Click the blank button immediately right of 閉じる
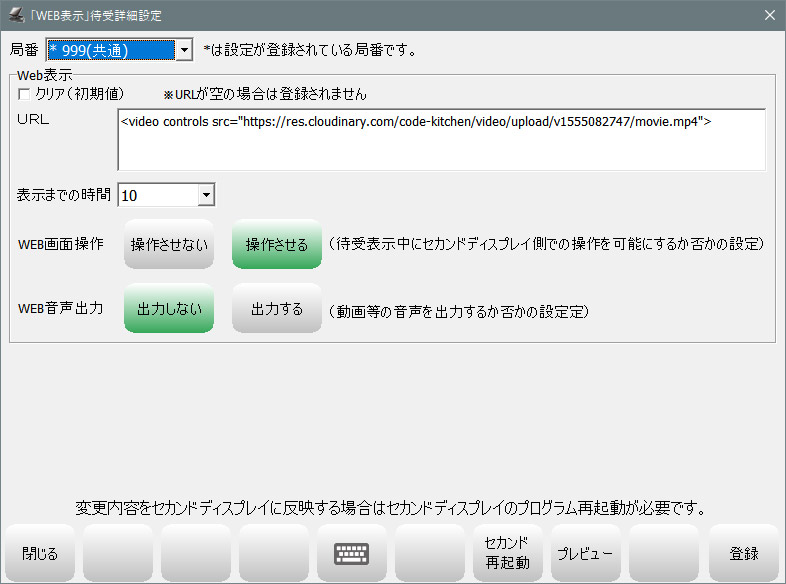 [x=117, y=553]
